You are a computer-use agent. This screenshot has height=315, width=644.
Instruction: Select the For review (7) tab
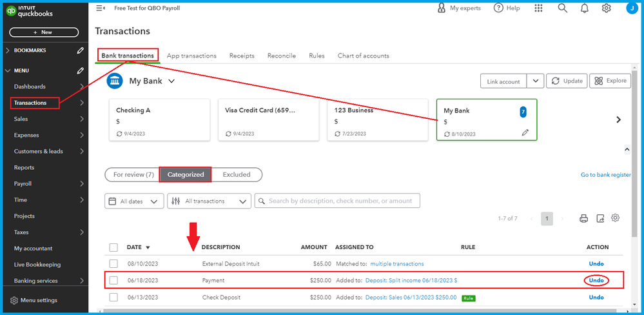point(133,174)
